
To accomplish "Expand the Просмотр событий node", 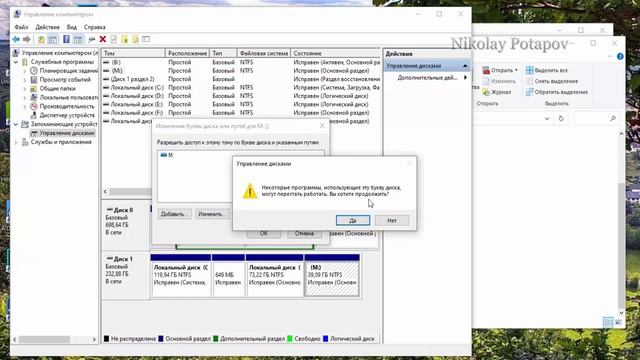I will [25, 80].
